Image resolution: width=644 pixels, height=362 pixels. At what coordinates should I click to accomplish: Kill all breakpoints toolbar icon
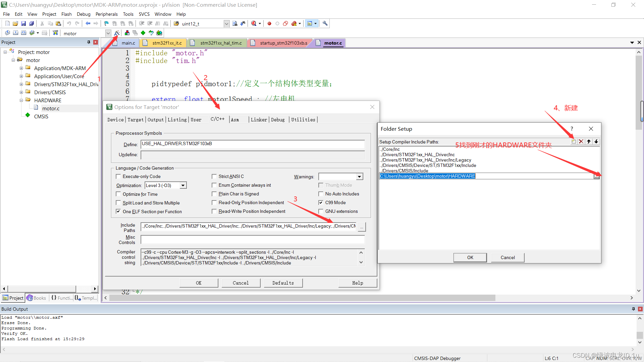(294, 23)
